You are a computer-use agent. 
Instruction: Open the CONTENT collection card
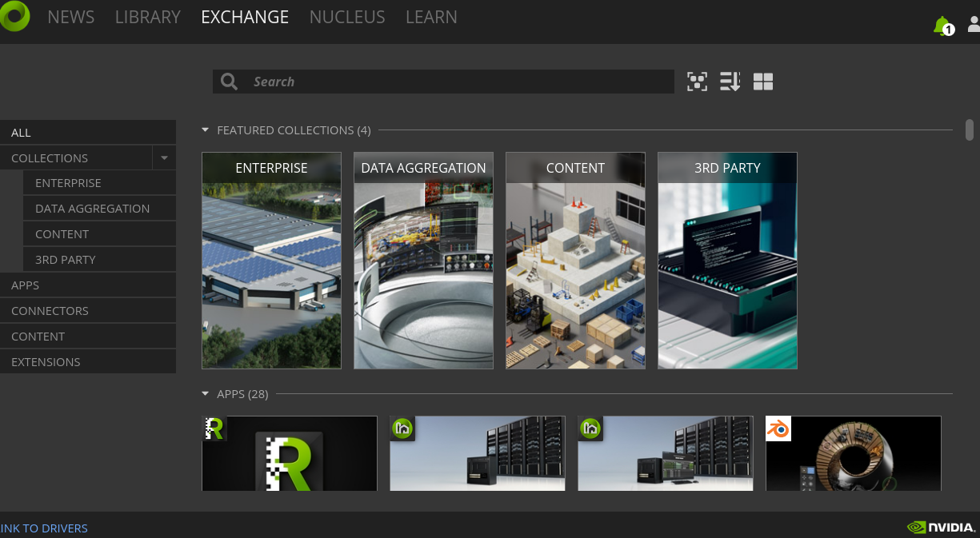pyautogui.click(x=576, y=261)
